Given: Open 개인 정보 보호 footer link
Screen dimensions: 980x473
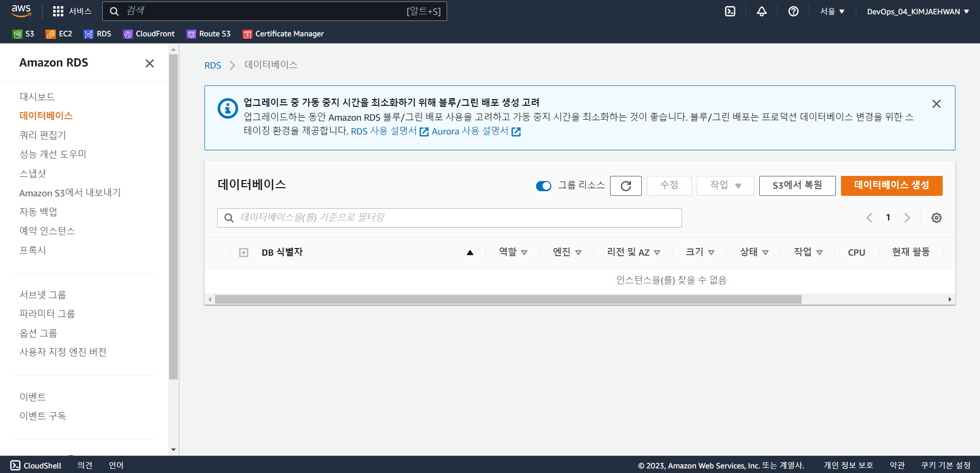Looking at the screenshot, I should coord(848,465).
